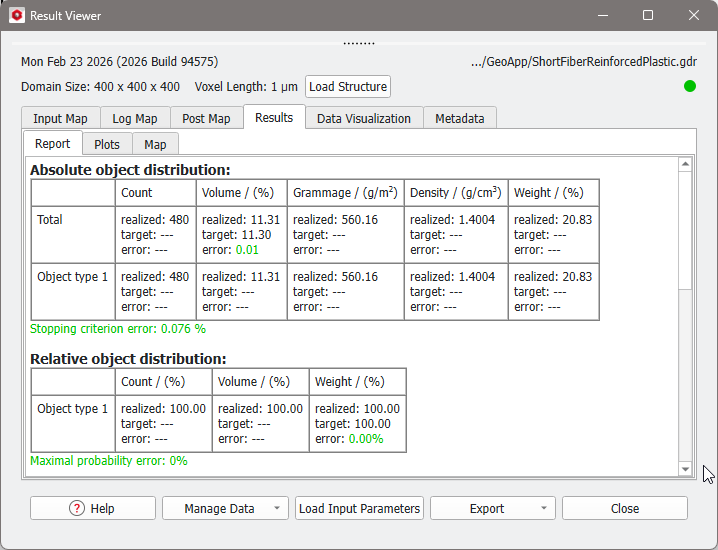This screenshot has height=550, width=718.
Task: Click the ShortFiberReinforcedPlastic.gdr file path
Action: point(584,61)
